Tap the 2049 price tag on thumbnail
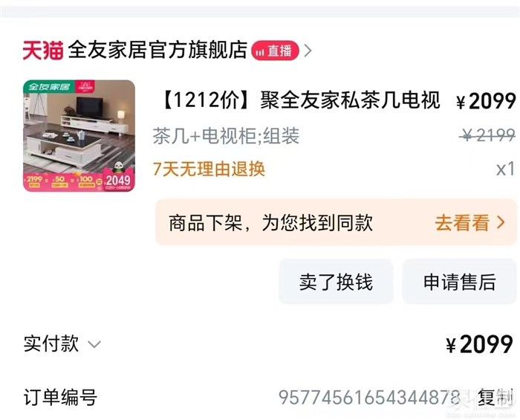The height and width of the screenshot is (420, 520). tap(118, 181)
